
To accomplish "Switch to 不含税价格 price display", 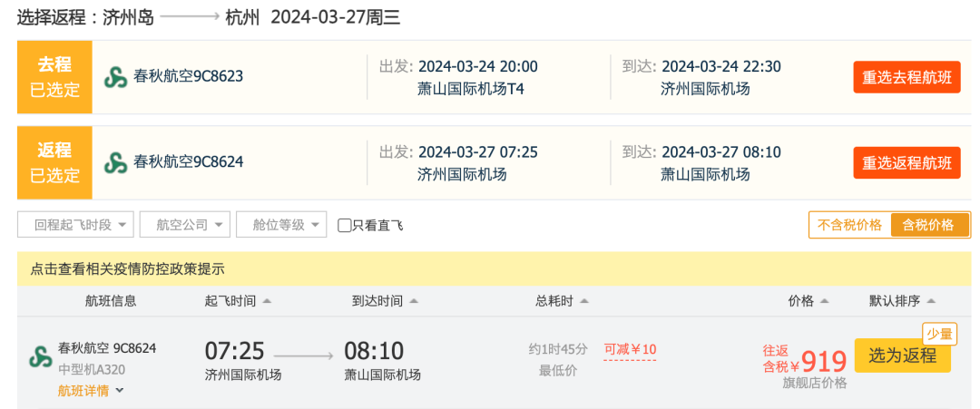I will [x=849, y=225].
